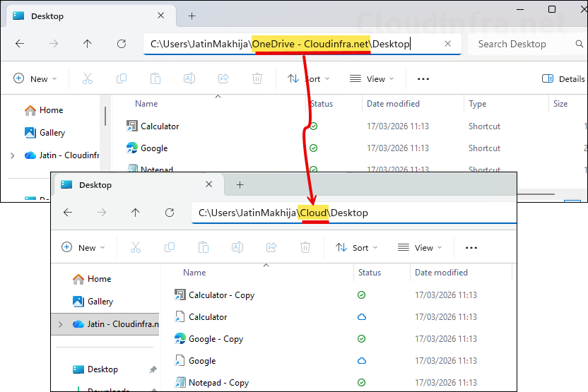Click Copy icon in back window toolbar
This screenshot has height=392, width=588.
pos(122,78)
